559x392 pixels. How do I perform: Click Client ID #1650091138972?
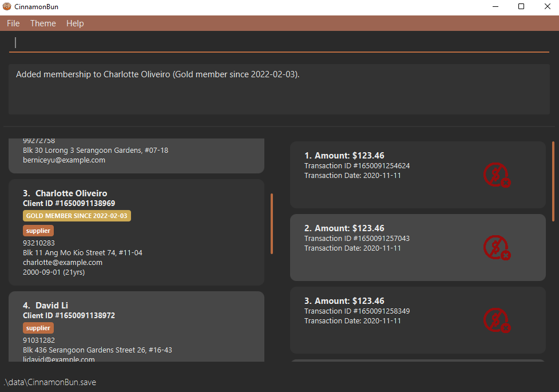pos(69,316)
